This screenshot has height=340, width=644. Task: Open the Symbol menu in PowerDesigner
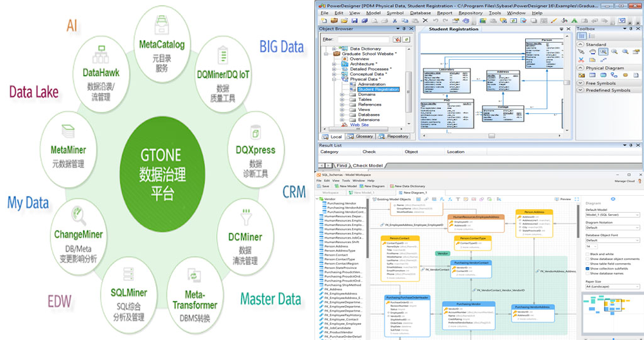tap(395, 13)
